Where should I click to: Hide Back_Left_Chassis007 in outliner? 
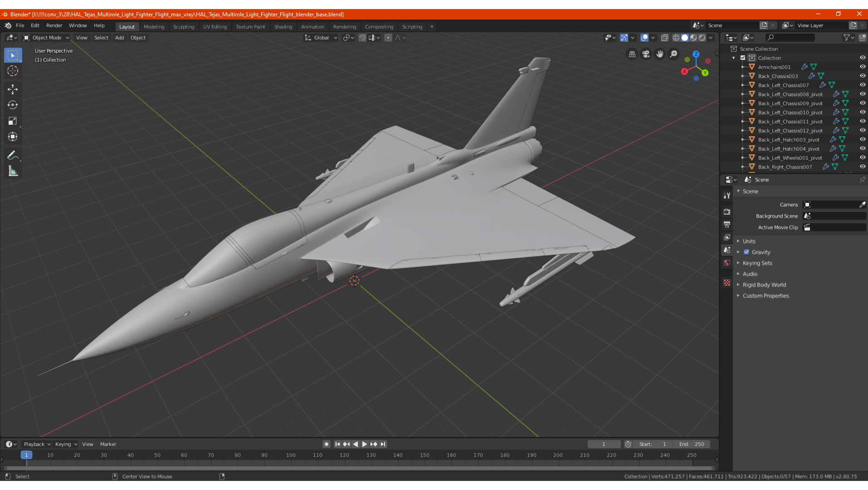(x=863, y=85)
